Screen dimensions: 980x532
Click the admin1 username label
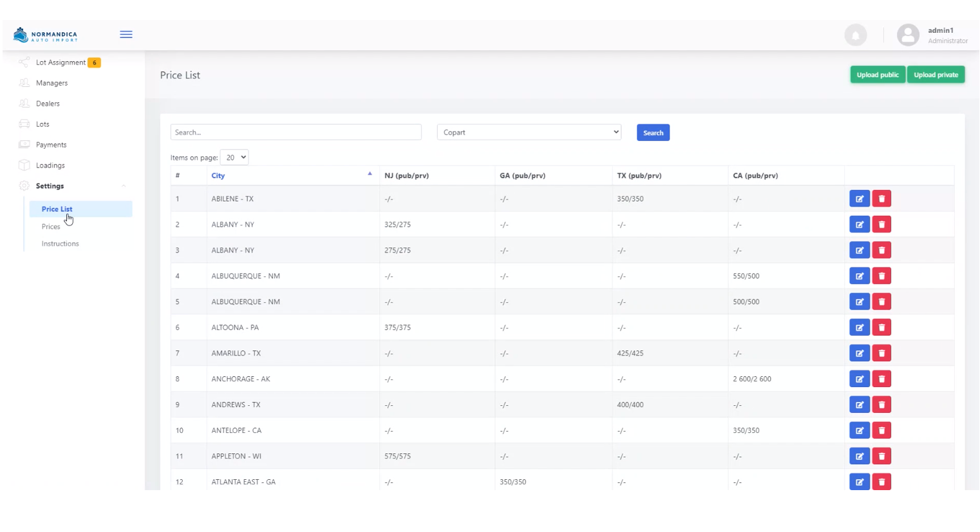pyautogui.click(x=941, y=30)
